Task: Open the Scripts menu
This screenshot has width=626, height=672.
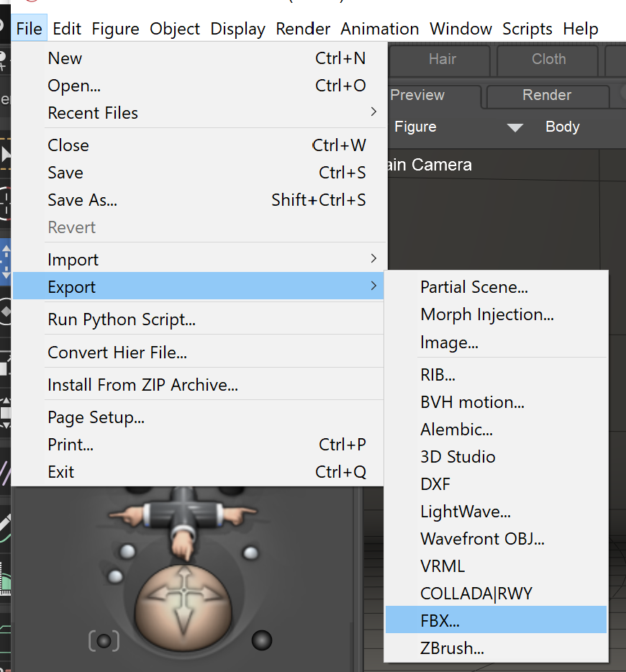Action: (527, 29)
